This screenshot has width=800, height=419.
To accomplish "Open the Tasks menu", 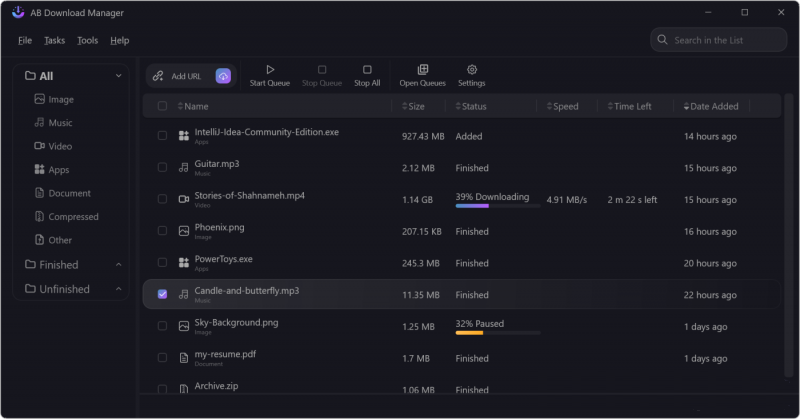I will [x=54, y=40].
